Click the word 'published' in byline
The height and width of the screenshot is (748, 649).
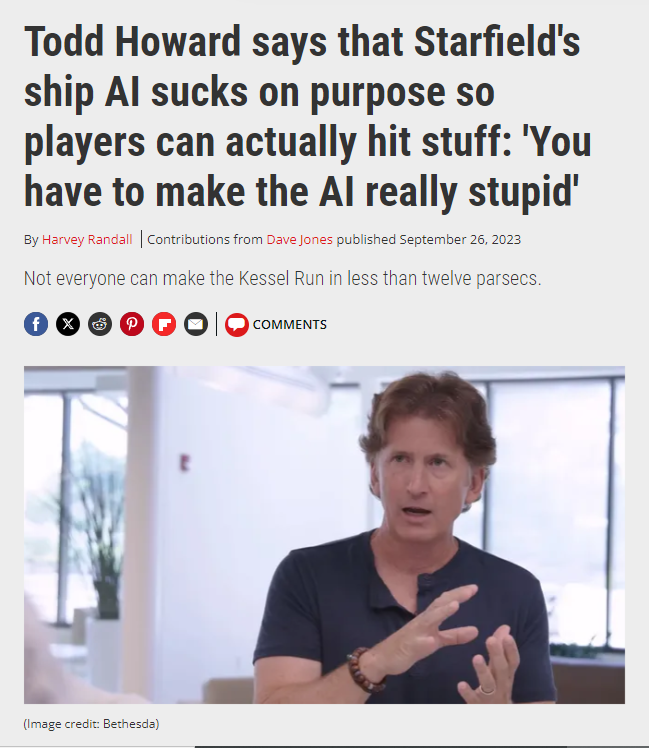point(366,239)
